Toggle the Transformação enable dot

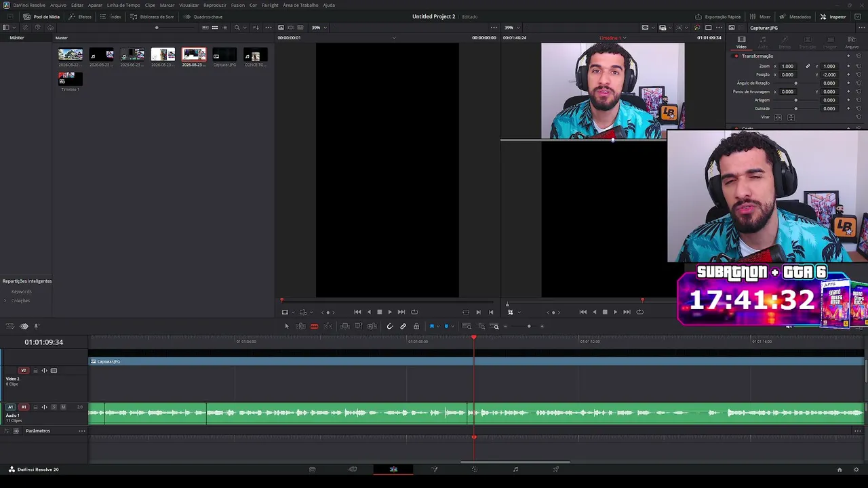(736, 56)
